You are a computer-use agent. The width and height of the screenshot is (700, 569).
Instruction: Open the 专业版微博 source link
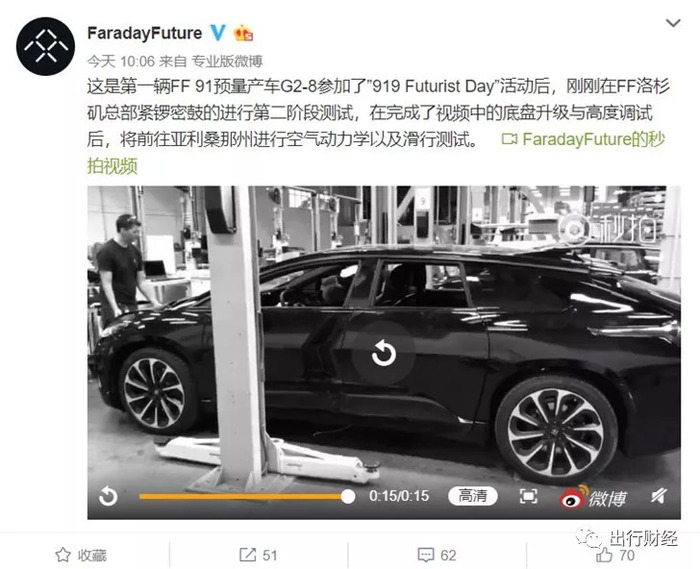[x=227, y=61]
